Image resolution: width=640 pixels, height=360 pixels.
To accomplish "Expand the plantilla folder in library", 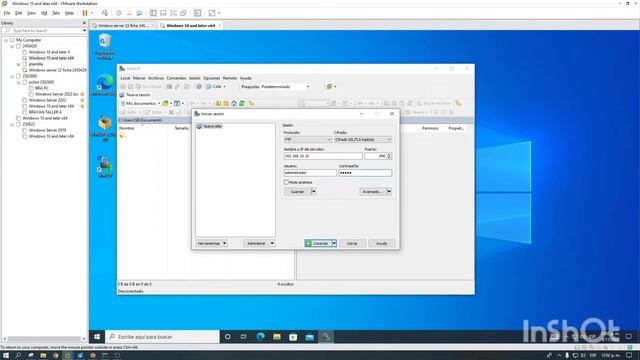I will pyautogui.click(x=18, y=64).
